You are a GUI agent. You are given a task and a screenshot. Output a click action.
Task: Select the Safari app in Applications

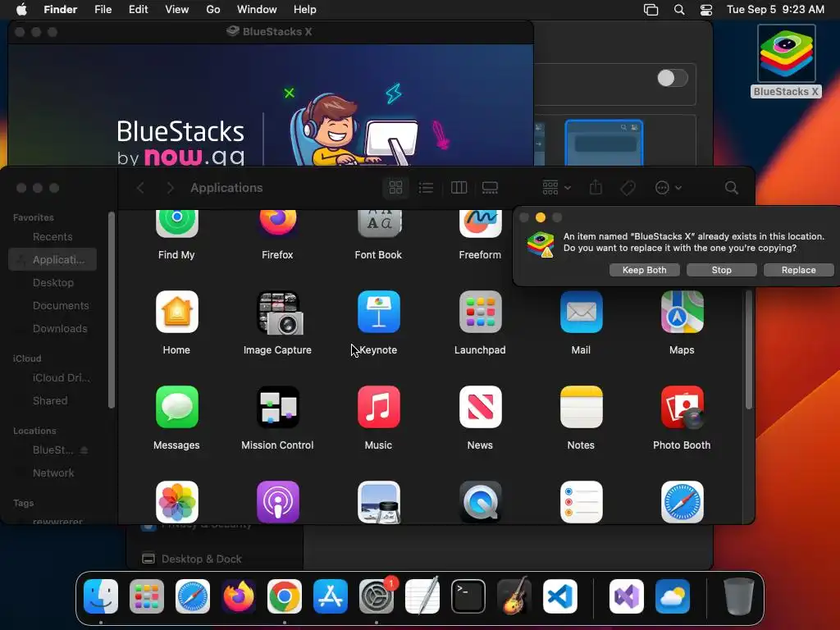682,502
